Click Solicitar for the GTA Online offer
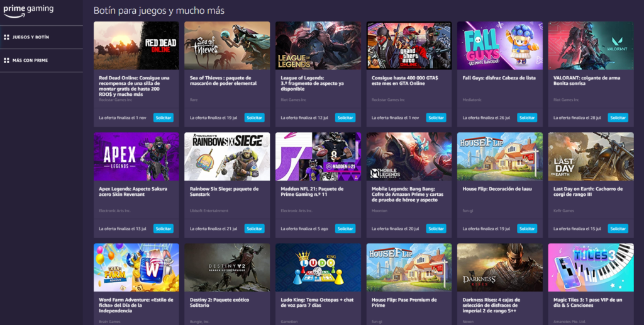Image resolution: width=644 pixels, height=325 pixels. (436, 118)
